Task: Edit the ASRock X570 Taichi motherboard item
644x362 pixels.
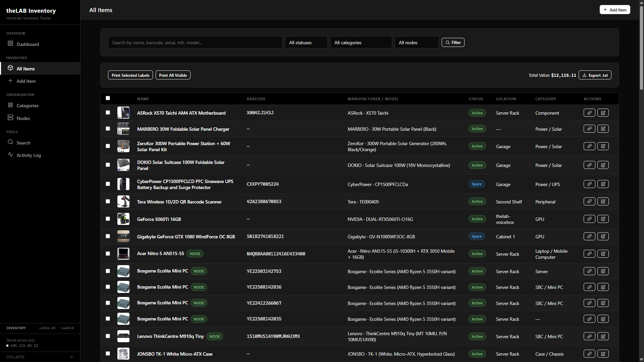Action: [x=603, y=113]
